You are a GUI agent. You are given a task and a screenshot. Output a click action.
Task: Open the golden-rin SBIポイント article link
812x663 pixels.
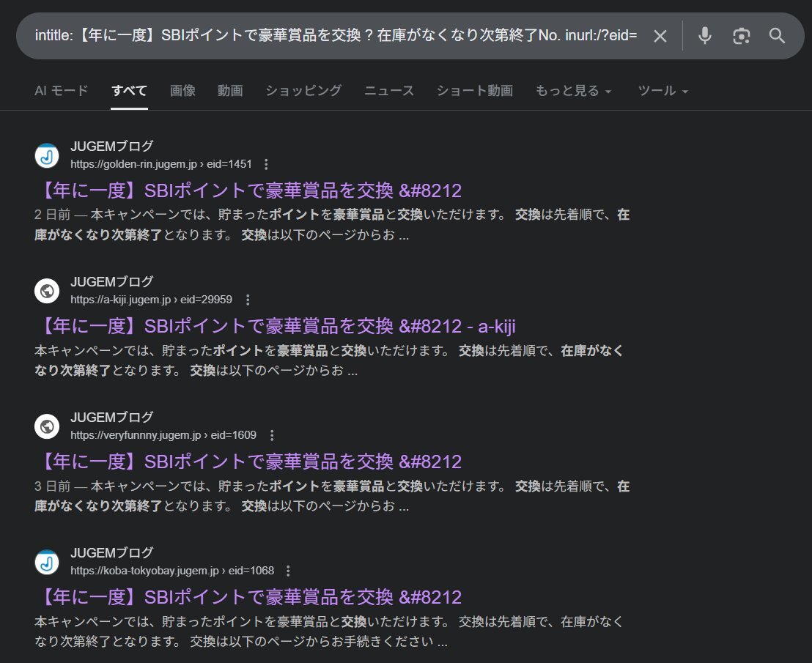(x=246, y=190)
